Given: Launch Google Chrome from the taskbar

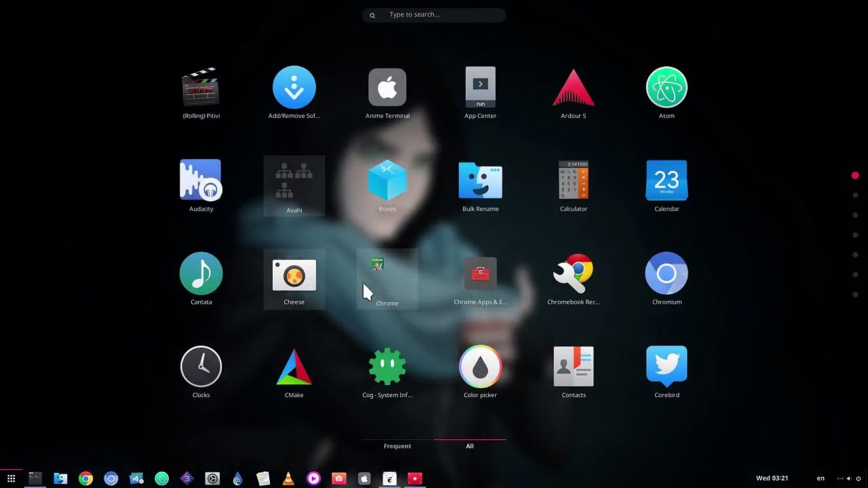Looking at the screenshot, I should pos(85,479).
